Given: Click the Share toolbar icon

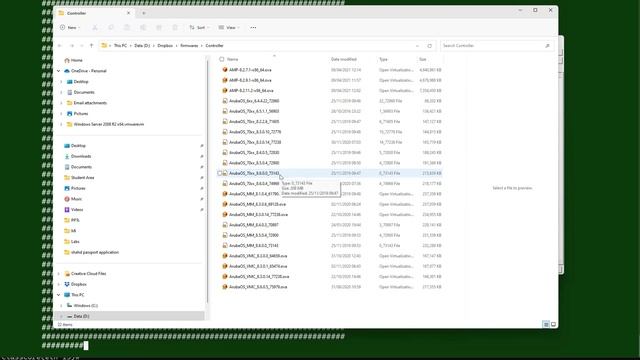Looking at the screenshot, I should click(159, 27).
